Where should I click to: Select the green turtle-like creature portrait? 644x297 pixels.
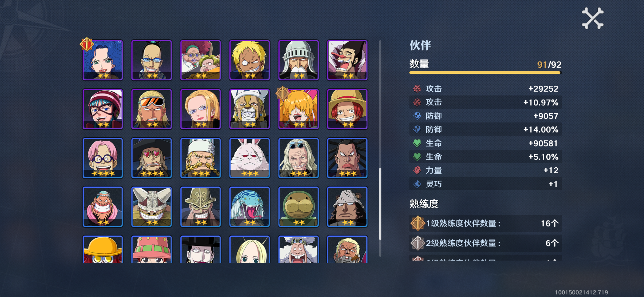299,207
